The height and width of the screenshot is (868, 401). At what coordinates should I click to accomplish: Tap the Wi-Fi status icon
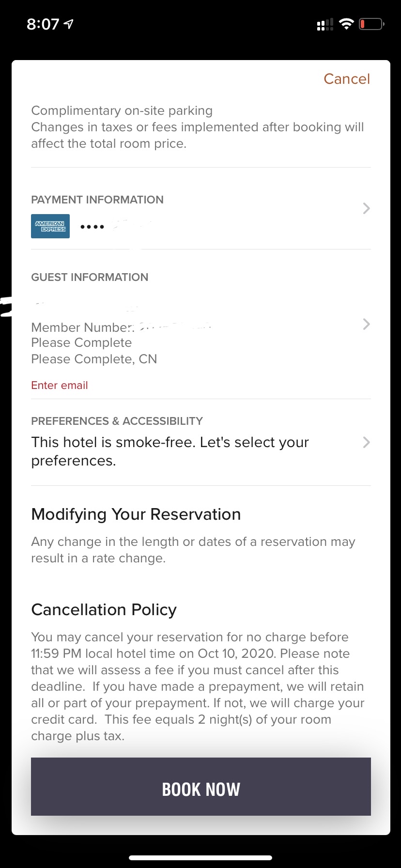[346, 24]
